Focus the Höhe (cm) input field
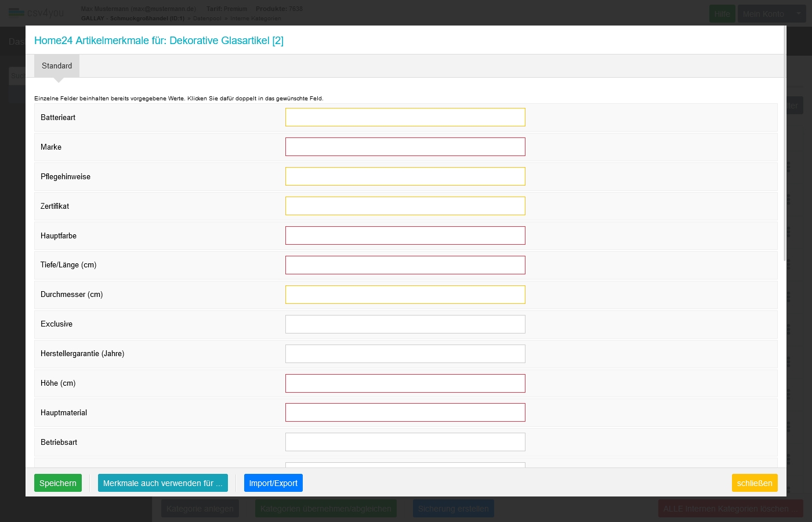Viewport: 812px width, 522px height. click(x=405, y=383)
